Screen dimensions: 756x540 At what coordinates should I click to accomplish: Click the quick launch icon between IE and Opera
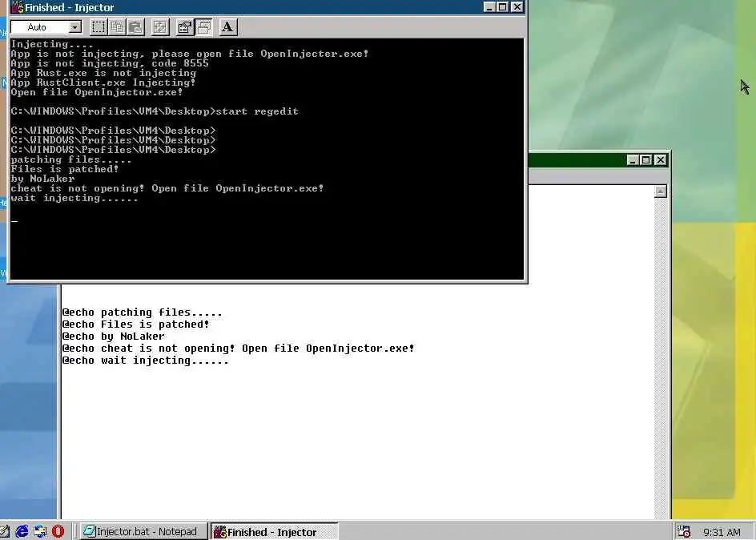[40, 531]
